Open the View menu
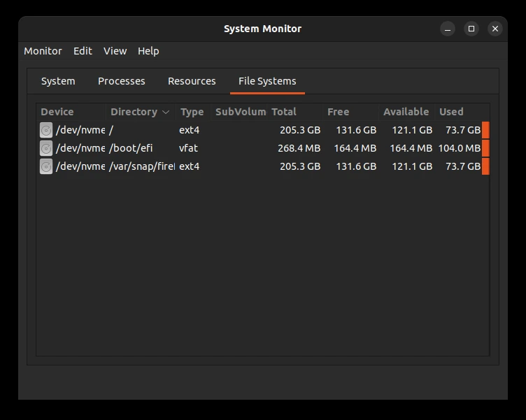 point(115,51)
